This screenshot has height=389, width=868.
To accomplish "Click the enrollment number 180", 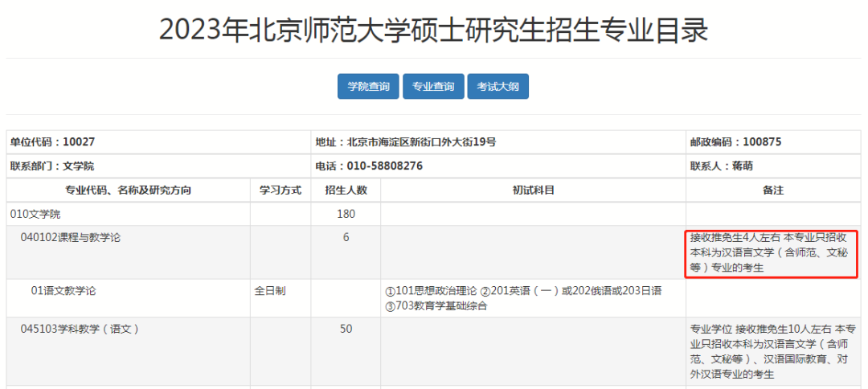I will click(346, 214).
